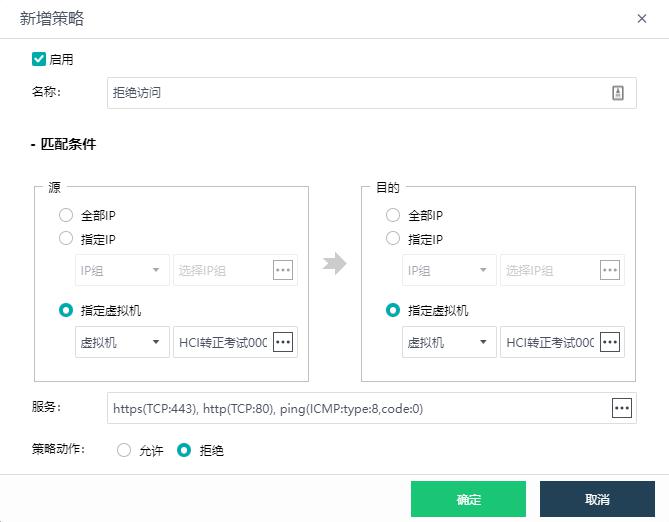
Task: Open the 服务 selection ellipsis button
Action: (622, 408)
